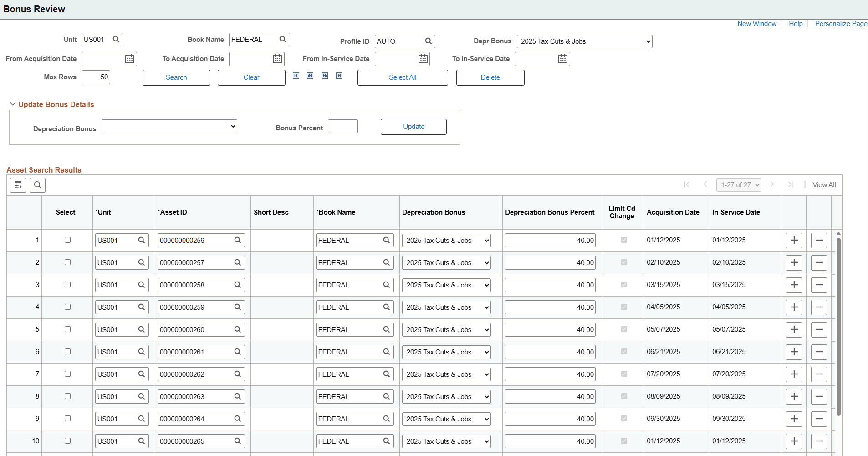Check the Select box on row 9

point(68,419)
